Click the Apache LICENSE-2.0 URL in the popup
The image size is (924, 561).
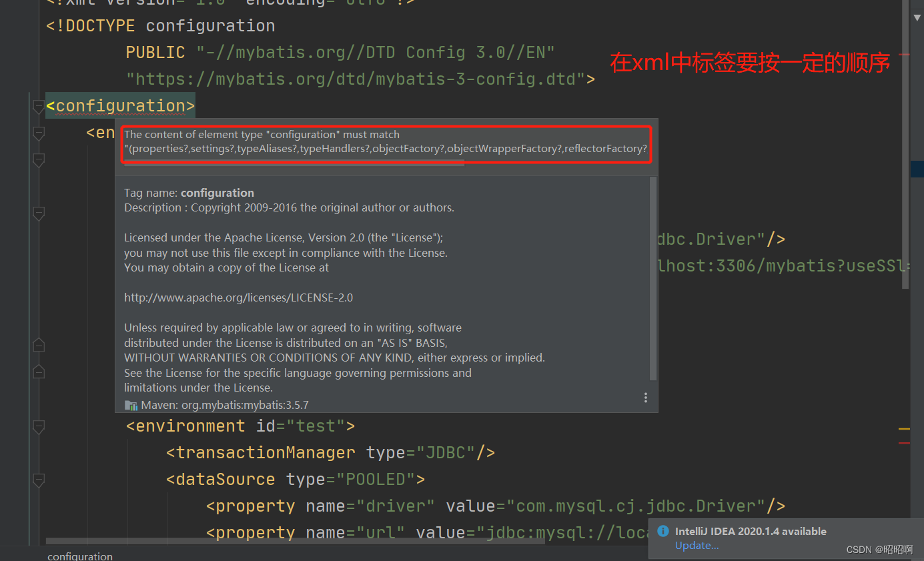pyautogui.click(x=238, y=298)
